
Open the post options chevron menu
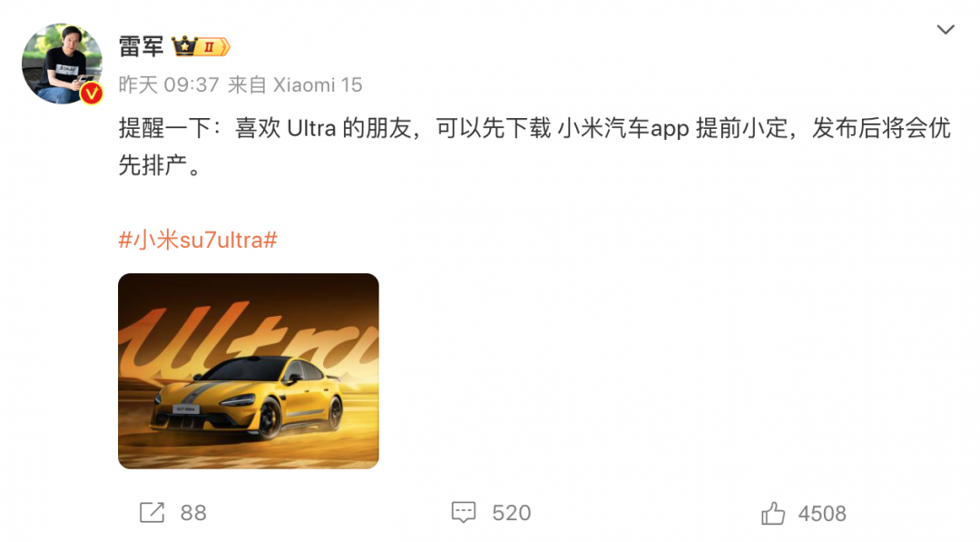click(945, 29)
